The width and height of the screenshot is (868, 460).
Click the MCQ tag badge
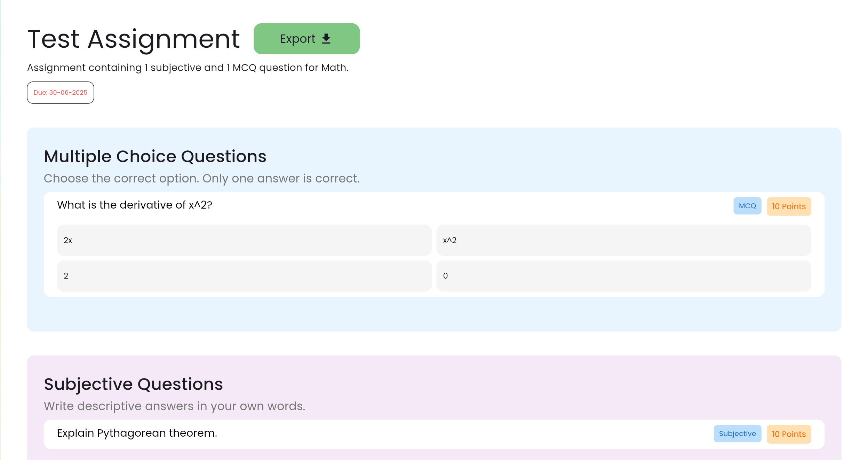(x=747, y=206)
